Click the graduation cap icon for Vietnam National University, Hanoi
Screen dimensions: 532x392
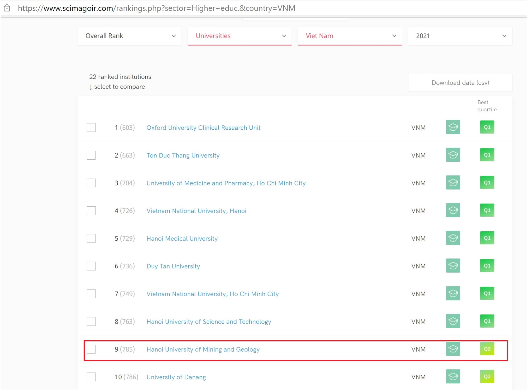tap(453, 210)
